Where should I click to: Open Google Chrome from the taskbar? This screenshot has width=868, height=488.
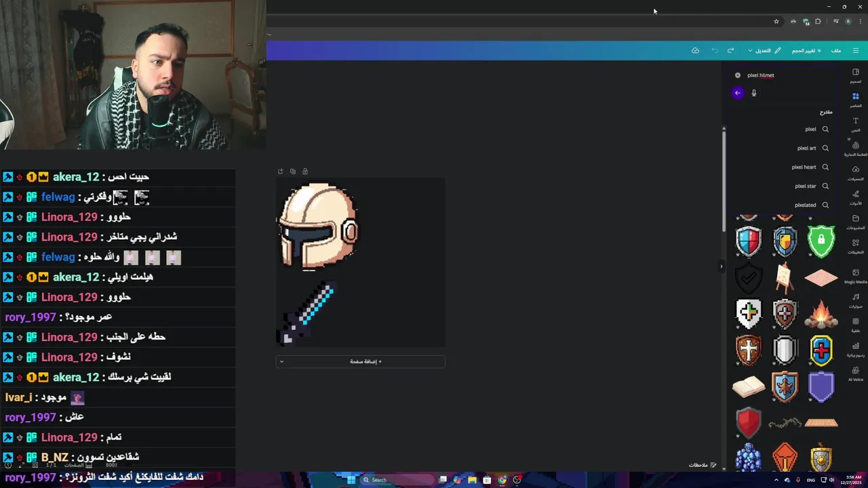click(502, 480)
